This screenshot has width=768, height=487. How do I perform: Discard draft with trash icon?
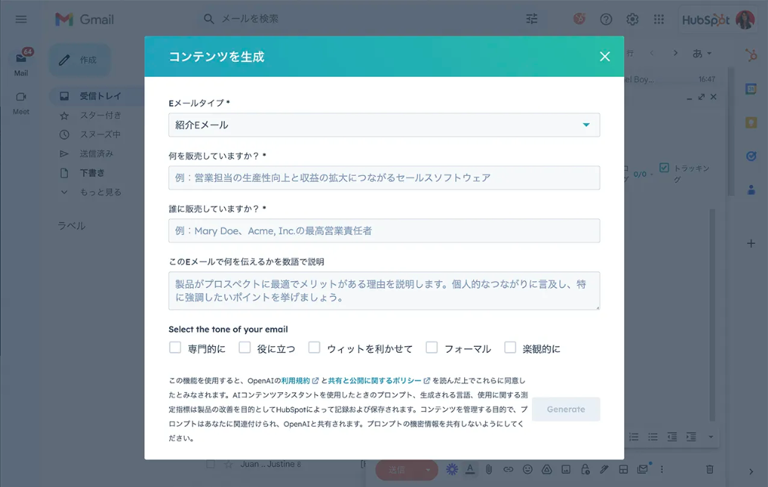(x=709, y=469)
